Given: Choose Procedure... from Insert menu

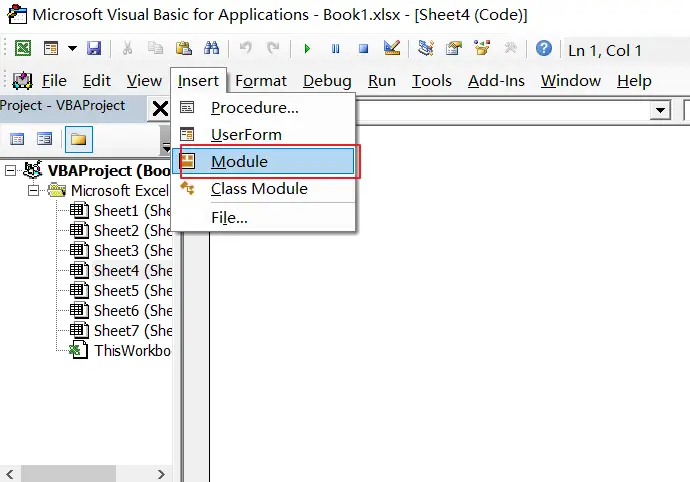Looking at the screenshot, I should 263,108.
